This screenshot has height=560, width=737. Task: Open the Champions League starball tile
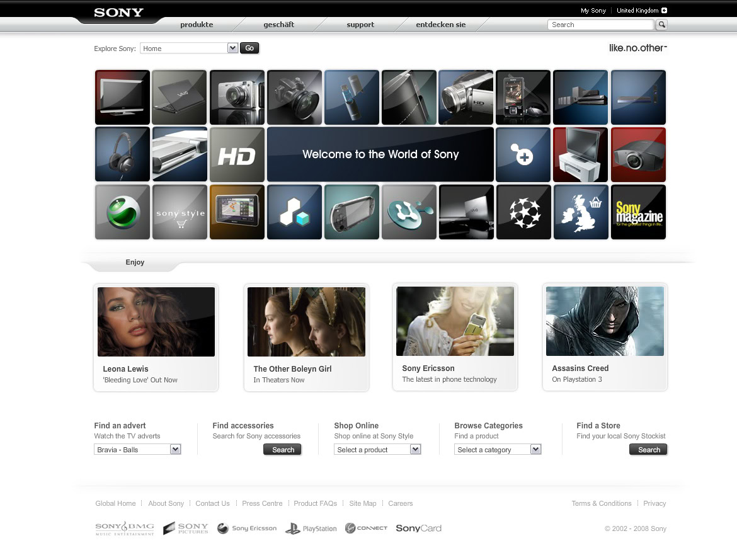523,212
